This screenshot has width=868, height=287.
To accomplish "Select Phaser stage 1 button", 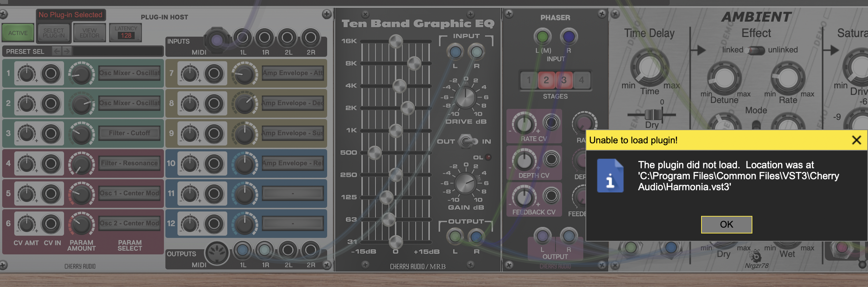I will click(x=529, y=80).
